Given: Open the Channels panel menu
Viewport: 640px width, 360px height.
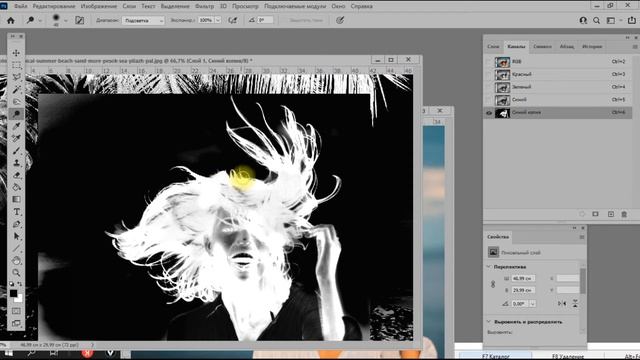Looking at the screenshot, I should coord(635,47).
